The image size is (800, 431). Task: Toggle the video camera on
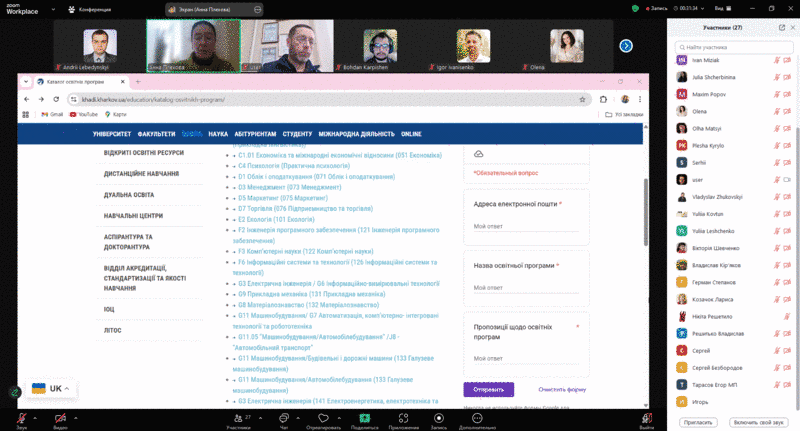pyautogui.click(x=60, y=417)
